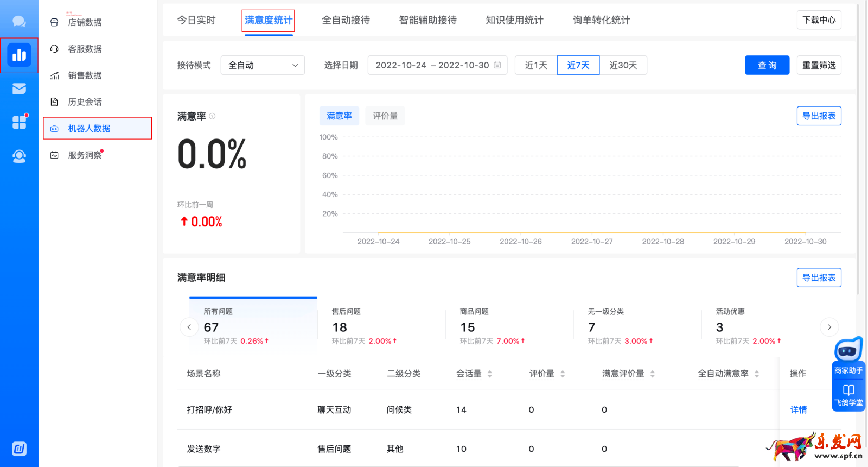This screenshot has height=467, width=868.
Task: Open 详情 link for 打招呼/你好 row
Action: pos(798,410)
